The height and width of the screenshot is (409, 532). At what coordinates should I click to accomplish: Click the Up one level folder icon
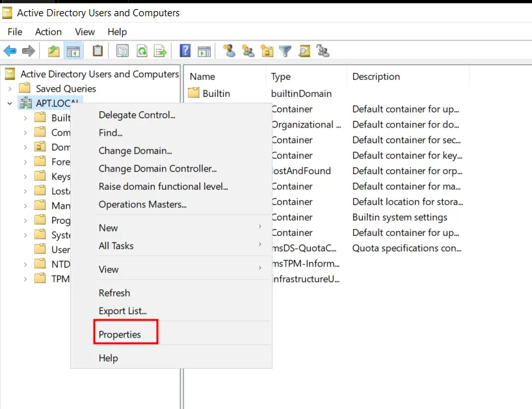click(53, 51)
